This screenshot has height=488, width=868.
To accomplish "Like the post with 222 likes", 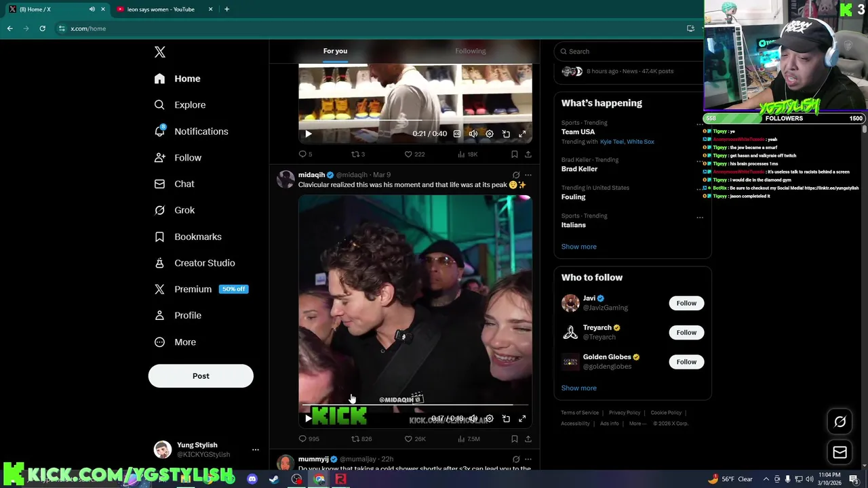I will pyautogui.click(x=415, y=155).
